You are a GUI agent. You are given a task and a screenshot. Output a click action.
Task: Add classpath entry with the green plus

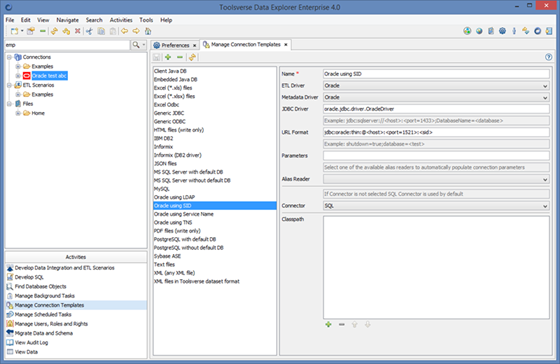pyautogui.click(x=328, y=324)
